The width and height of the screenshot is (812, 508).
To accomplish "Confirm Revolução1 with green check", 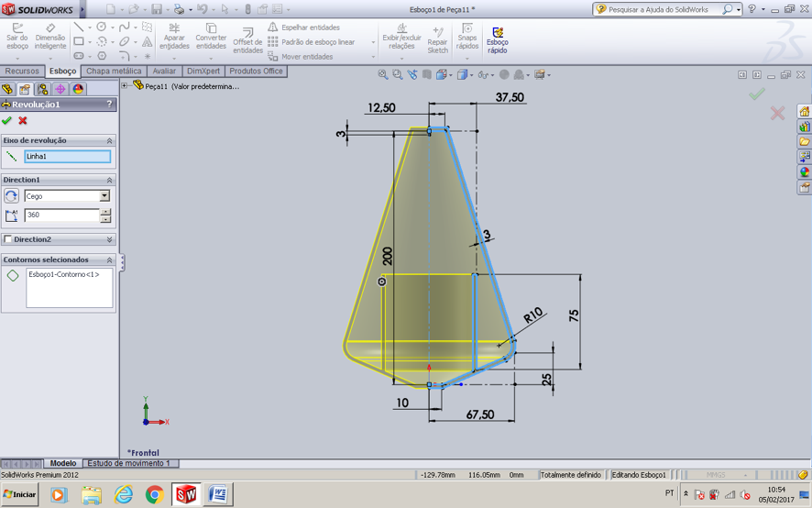I will pos(6,120).
